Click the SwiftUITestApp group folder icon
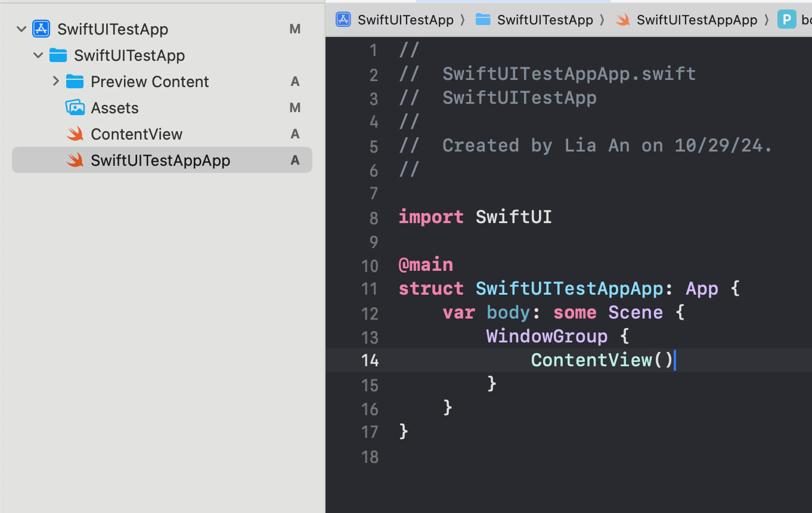The height and width of the screenshot is (513, 812). tap(58, 55)
